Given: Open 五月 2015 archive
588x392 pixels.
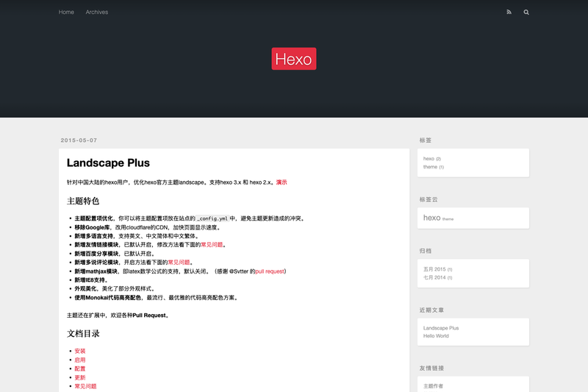Looking at the screenshot, I should click(434, 269).
